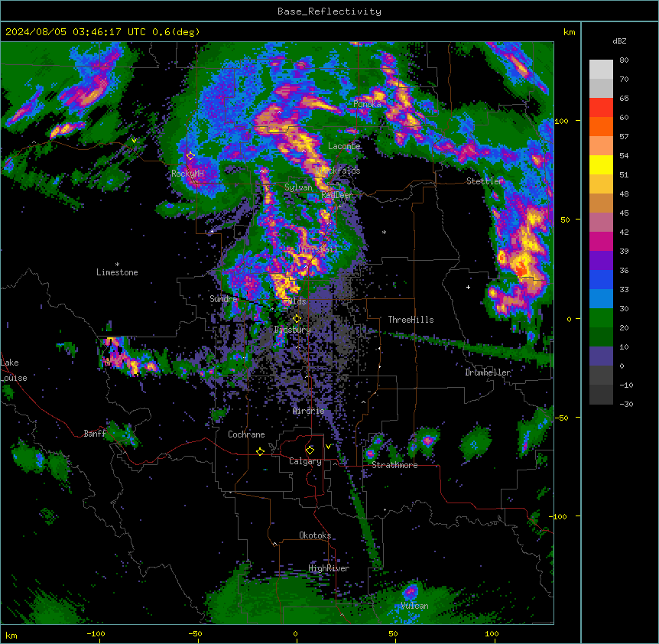Click the Base_Reflectivity title text
Viewport: 659px width, 644px height.
[329, 11]
